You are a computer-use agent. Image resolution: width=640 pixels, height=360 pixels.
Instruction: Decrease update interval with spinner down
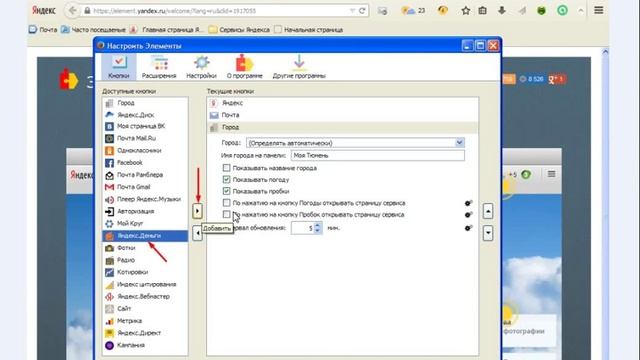pos(318,231)
